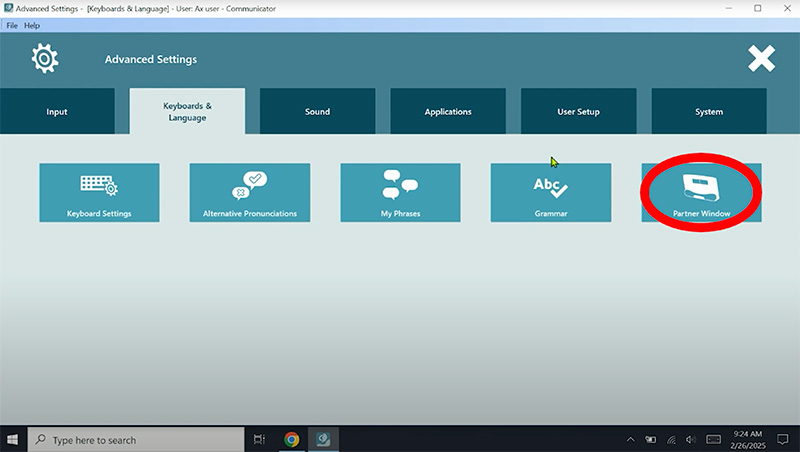Open the Help menu
Viewport: 800px width, 452px height.
[x=32, y=25]
